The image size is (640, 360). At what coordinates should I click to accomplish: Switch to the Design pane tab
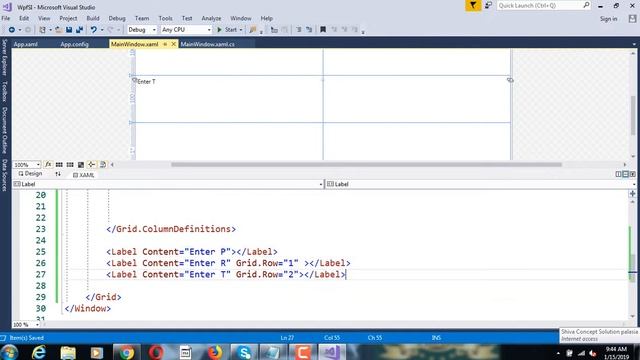pos(30,173)
